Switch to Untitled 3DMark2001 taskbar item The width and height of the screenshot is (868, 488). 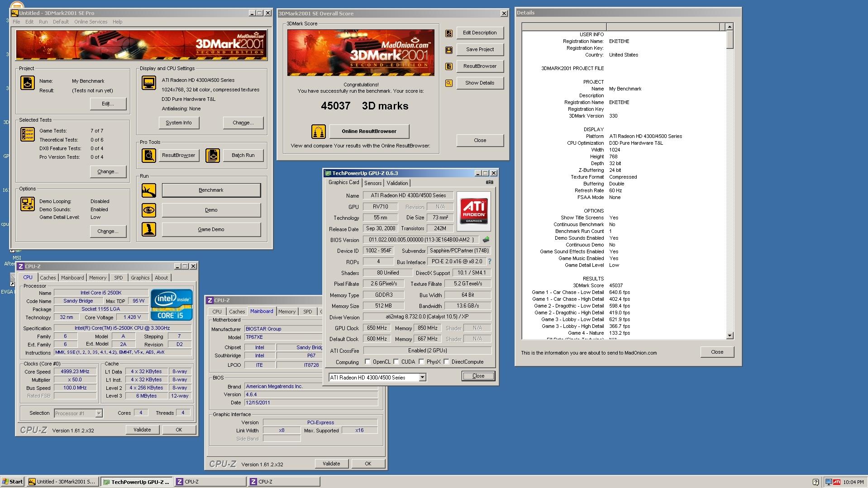click(x=62, y=482)
